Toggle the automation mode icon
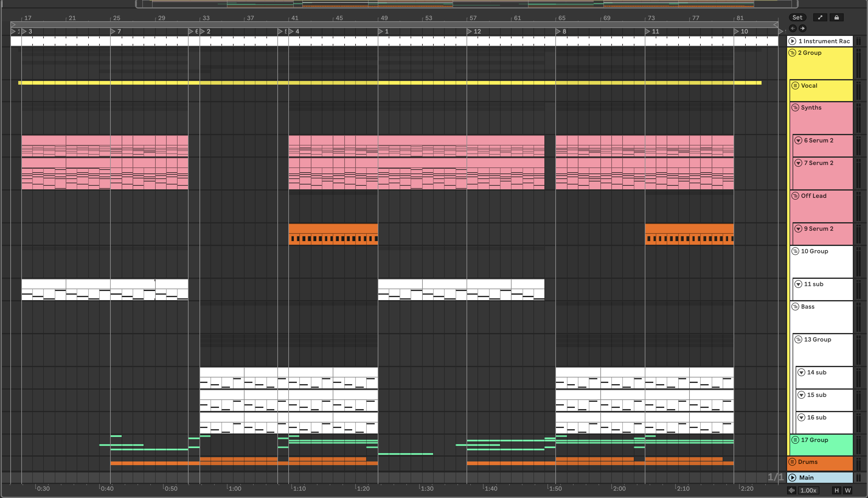The width and height of the screenshot is (868, 498). click(820, 17)
